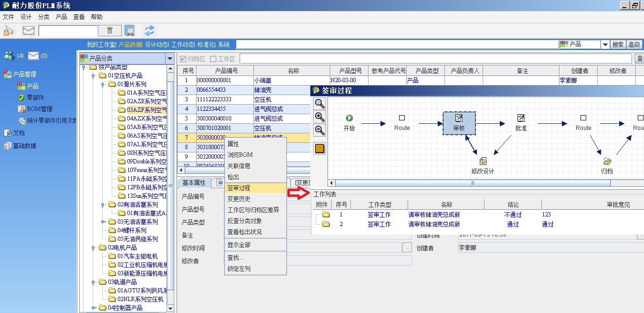Open the 设计 menu in menu bar
Viewport: 644px width, 313px height.
point(26,17)
